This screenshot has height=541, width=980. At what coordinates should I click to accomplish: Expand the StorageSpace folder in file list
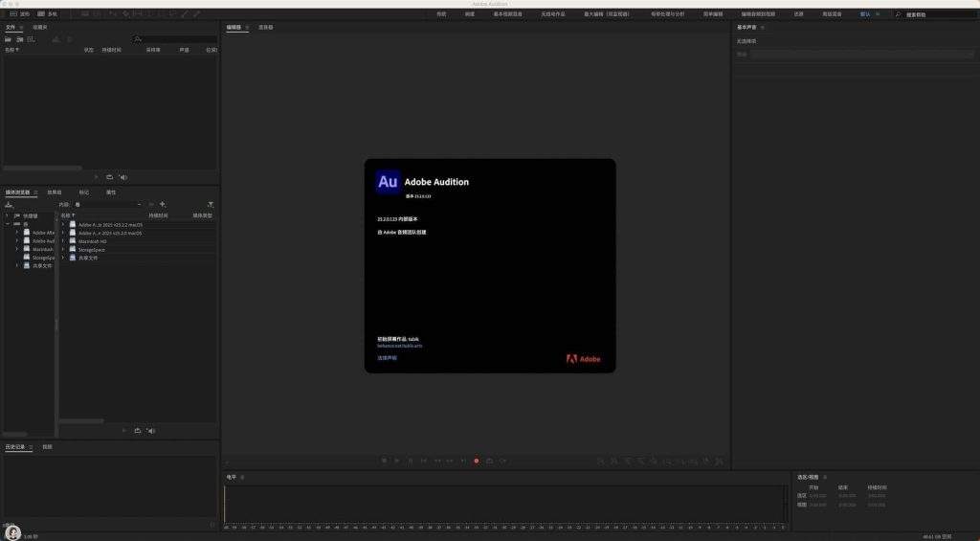pos(63,250)
